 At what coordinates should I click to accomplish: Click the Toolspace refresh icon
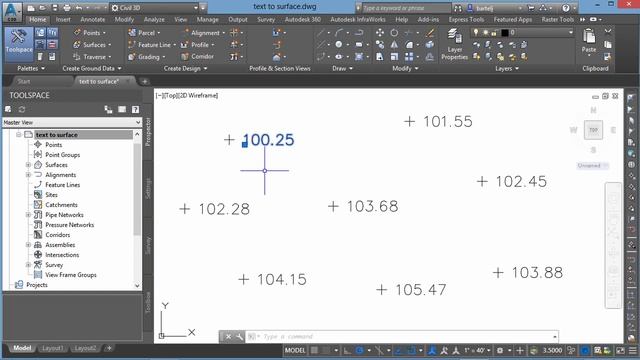click(x=22, y=109)
